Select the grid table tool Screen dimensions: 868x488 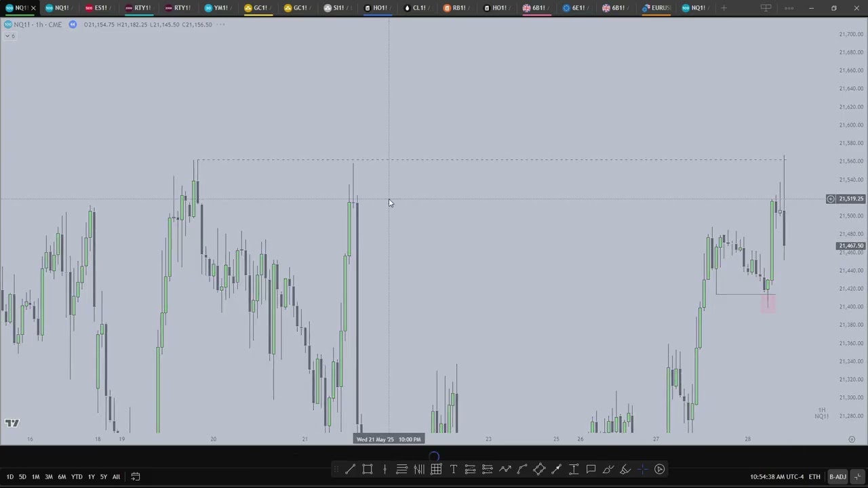click(x=436, y=469)
